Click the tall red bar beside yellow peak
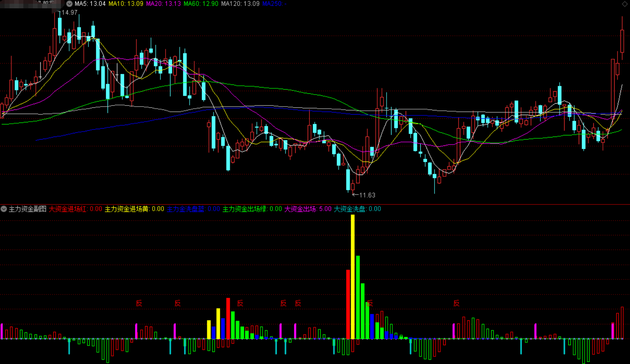The height and width of the screenshot is (364, 630). [348, 304]
